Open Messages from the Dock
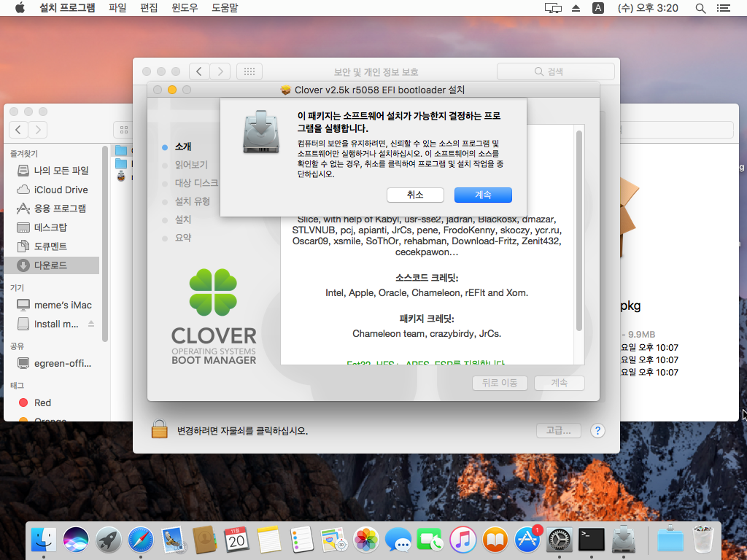Viewport: 747px width, 560px height. tap(398, 540)
